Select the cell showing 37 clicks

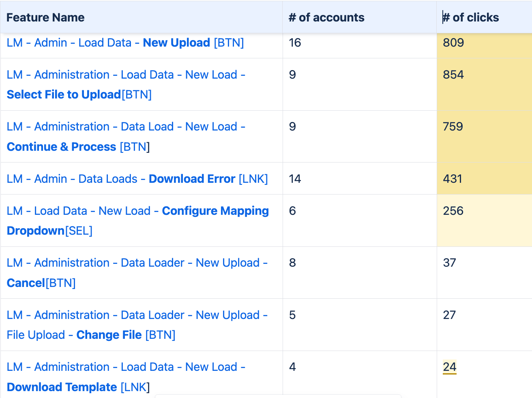(x=484, y=272)
